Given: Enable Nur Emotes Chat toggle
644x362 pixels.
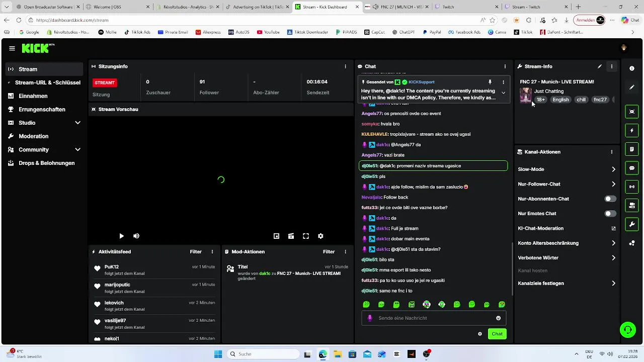Looking at the screenshot, I should 610,214.
